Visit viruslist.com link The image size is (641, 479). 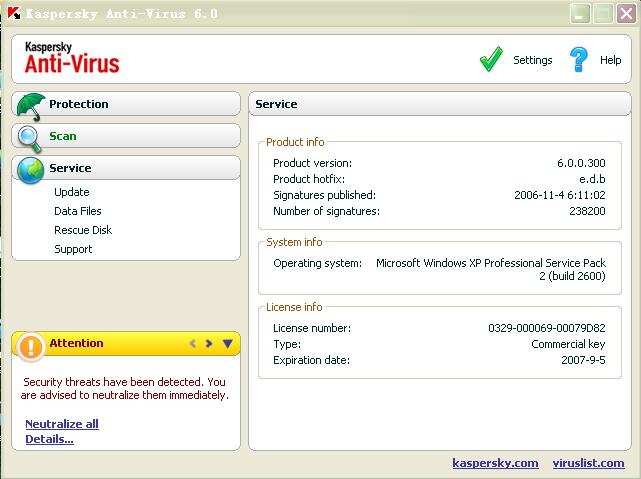pyautogui.click(x=588, y=463)
